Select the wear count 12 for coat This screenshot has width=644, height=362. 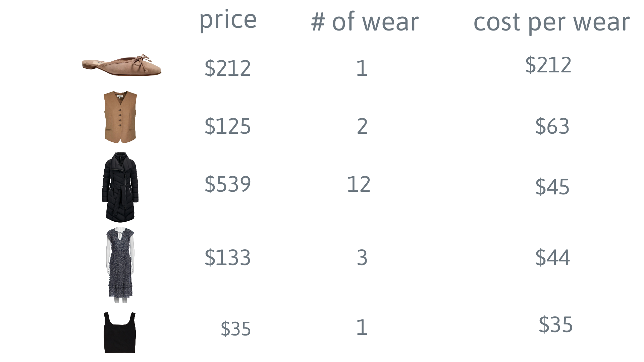coord(359,184)
